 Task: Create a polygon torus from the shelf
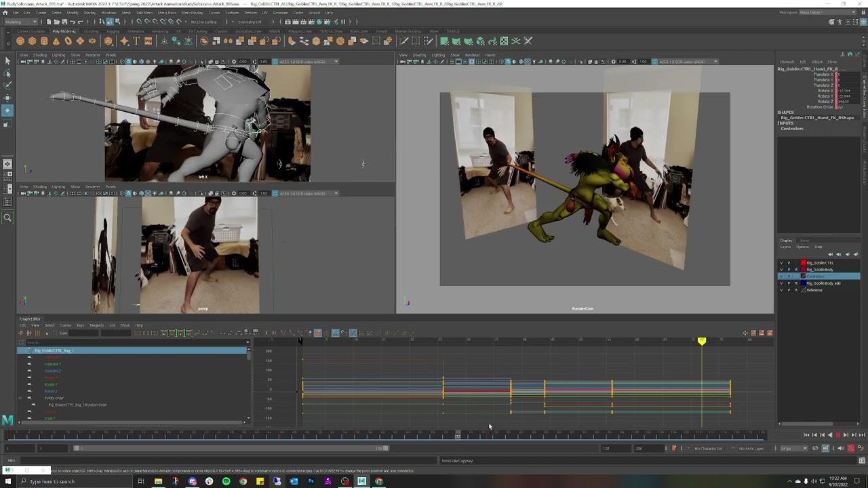pos(68,41)
